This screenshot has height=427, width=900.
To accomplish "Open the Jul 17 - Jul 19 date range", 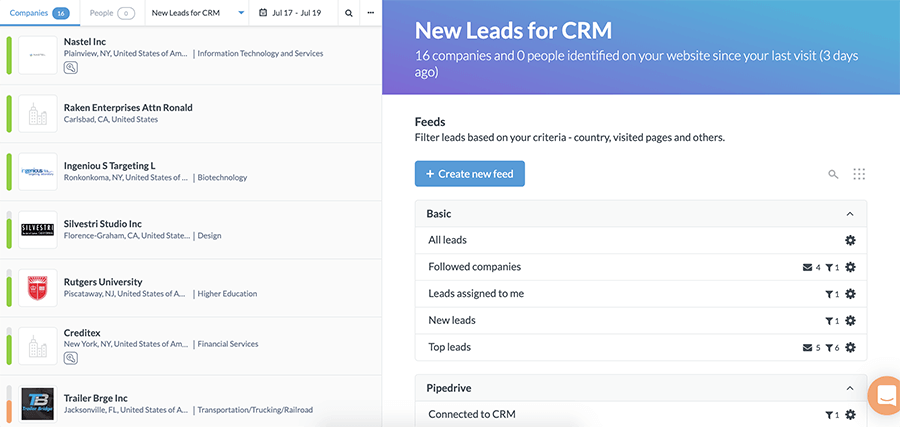I will point(293,13).
